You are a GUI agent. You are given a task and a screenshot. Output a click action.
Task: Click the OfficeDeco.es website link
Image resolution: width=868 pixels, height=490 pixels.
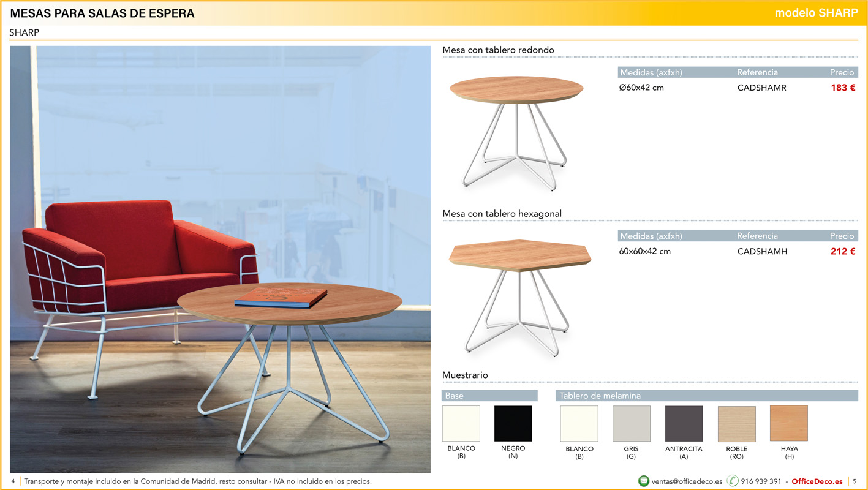[x=817, y=481]
